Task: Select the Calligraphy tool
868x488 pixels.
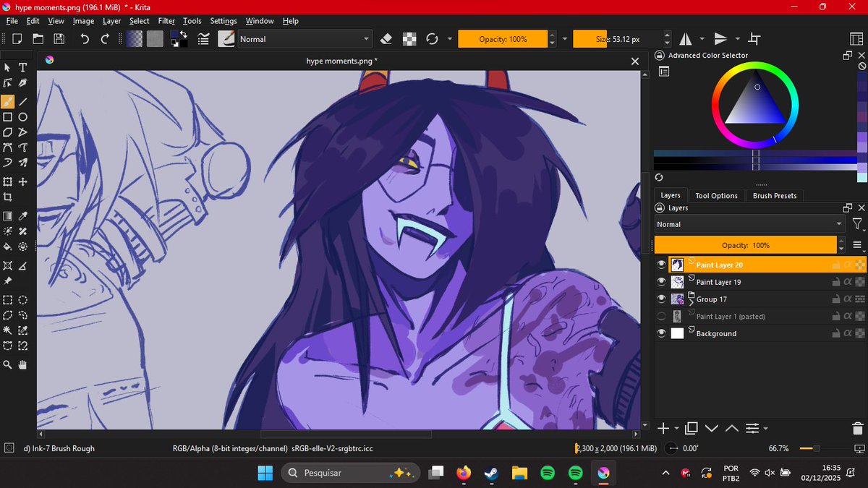Action: [23, 83]
